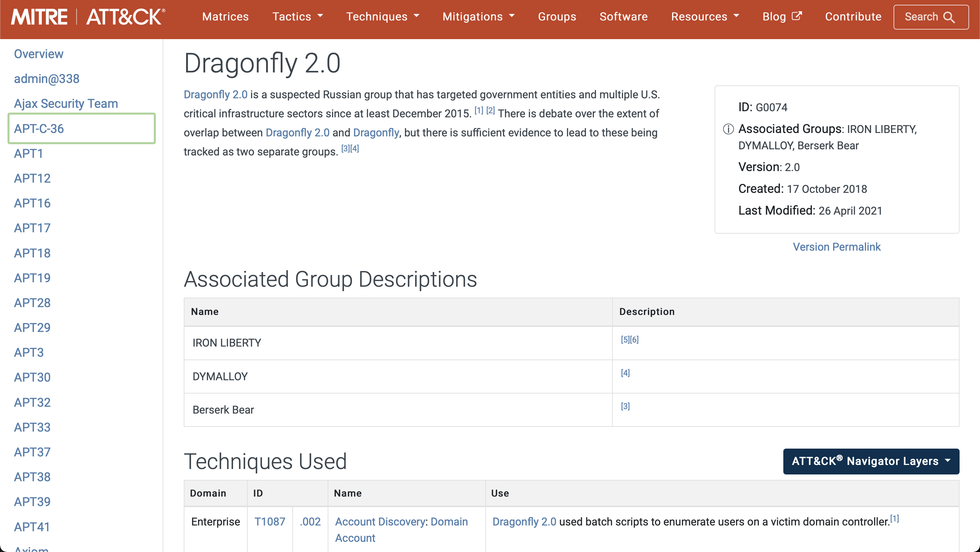This screenshot has height=552, width=980.
Task: Select APT-C-36 in the sidebar
Action: (x=39, y=129)
